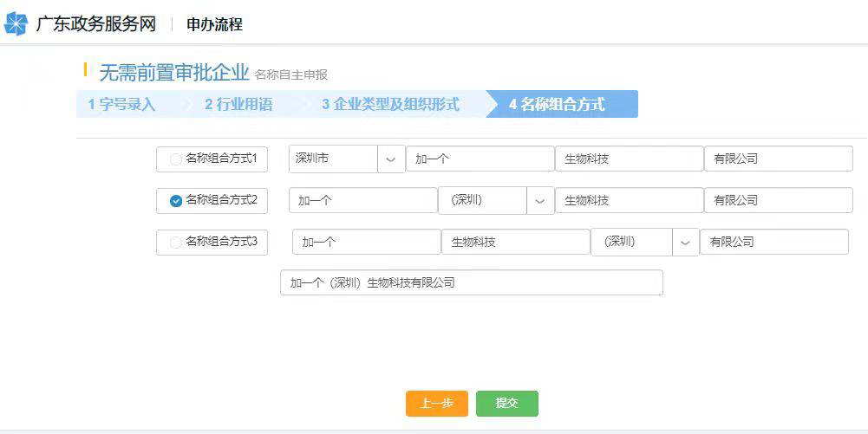
Task: Select radio button 名称组合方式2
Action: tap(176, 201)
